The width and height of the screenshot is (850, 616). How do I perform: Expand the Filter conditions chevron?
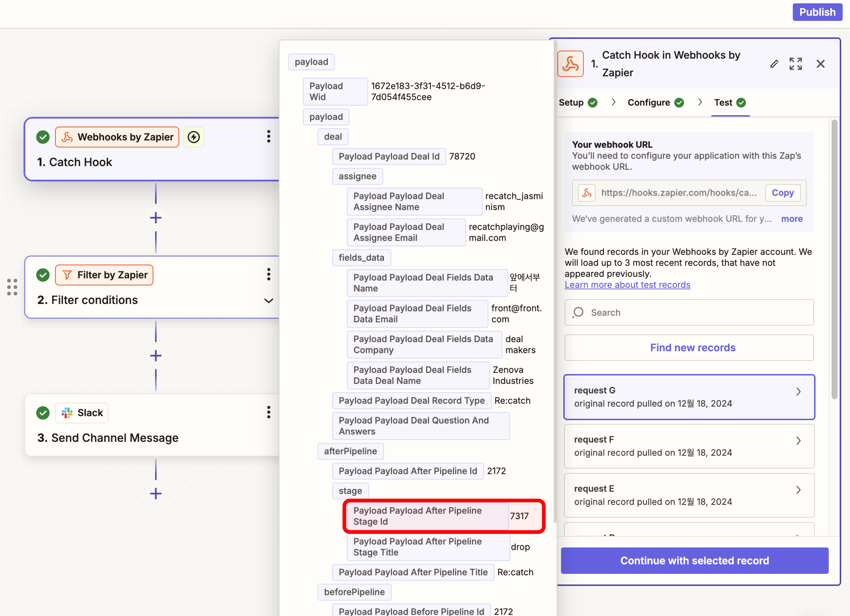pyautogui.click(x=268, y=300)
